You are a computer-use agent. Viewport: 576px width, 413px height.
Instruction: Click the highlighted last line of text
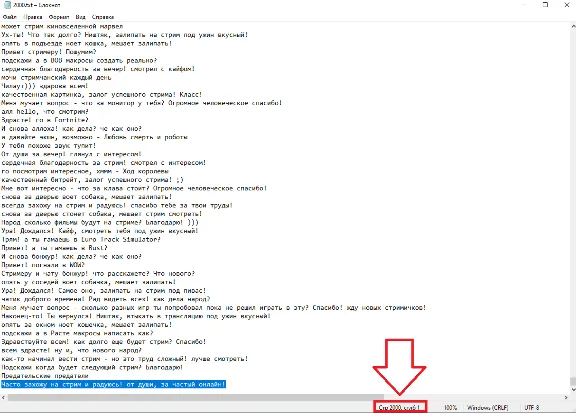[113, 384]
